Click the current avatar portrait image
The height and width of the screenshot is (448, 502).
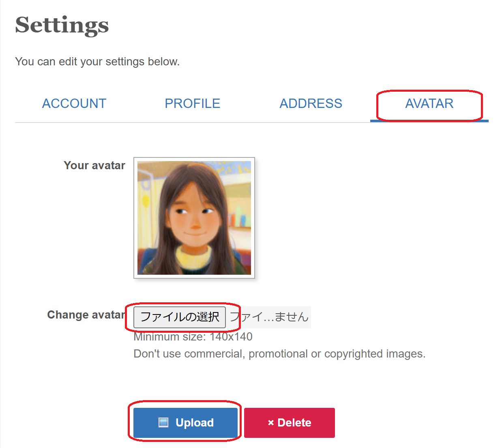tap(194, 218)
